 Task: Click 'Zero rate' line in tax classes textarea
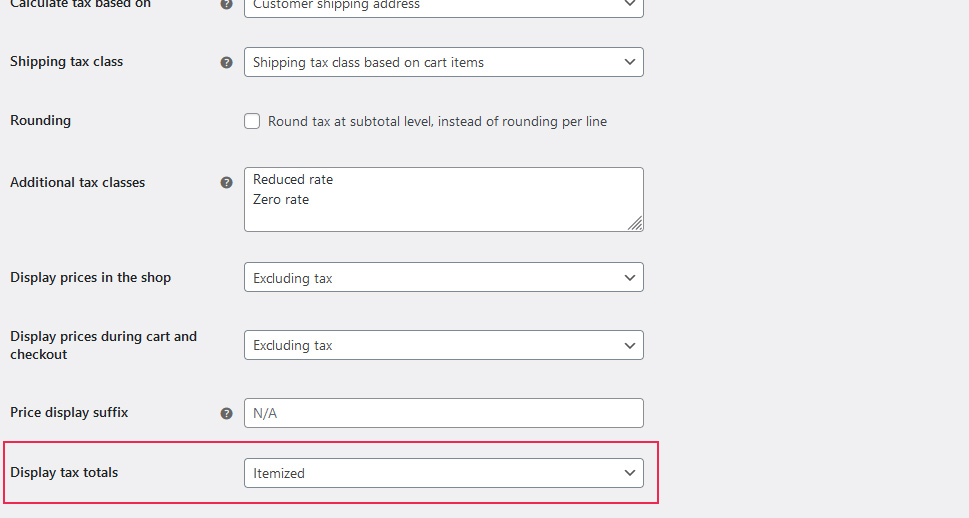coord(281,200)
